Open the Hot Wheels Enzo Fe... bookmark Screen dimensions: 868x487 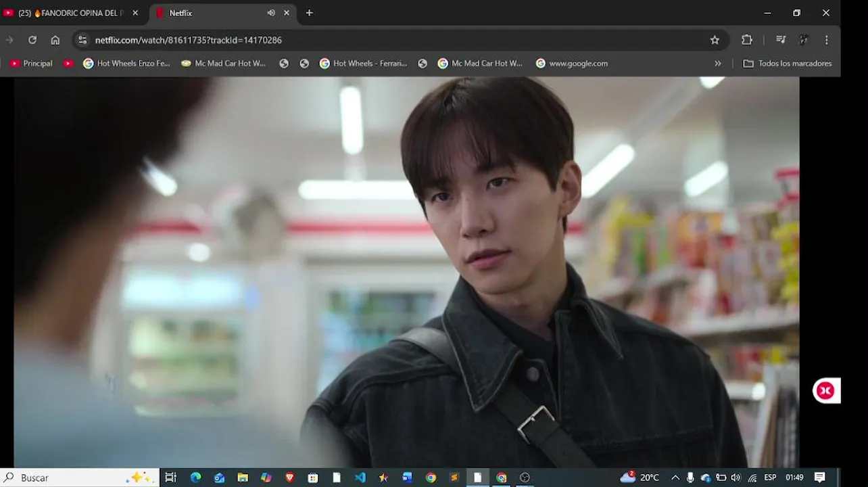point(126,63)
